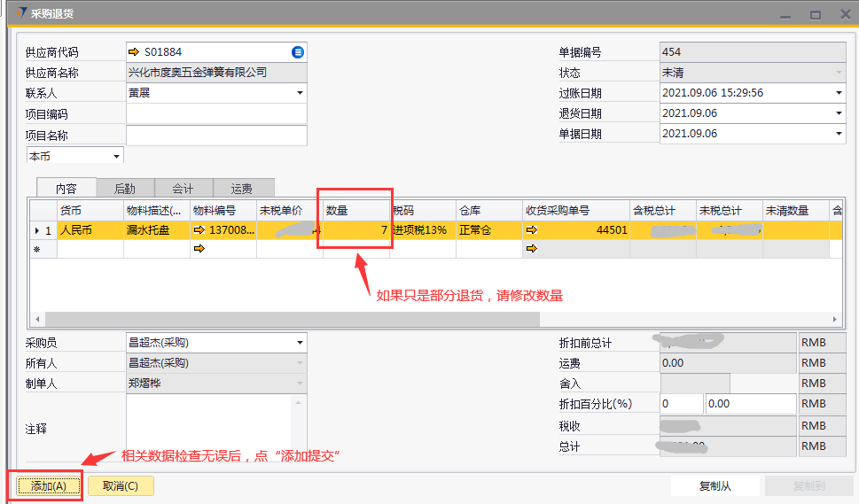
Task: Open the 运费 tab
Action: (241, 188)
